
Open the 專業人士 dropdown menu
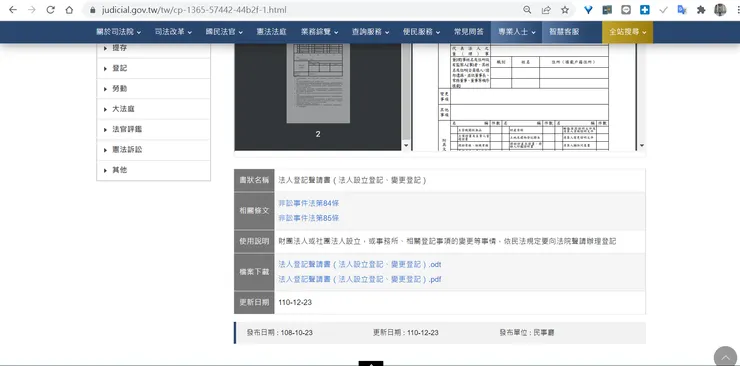pos(517,32)
